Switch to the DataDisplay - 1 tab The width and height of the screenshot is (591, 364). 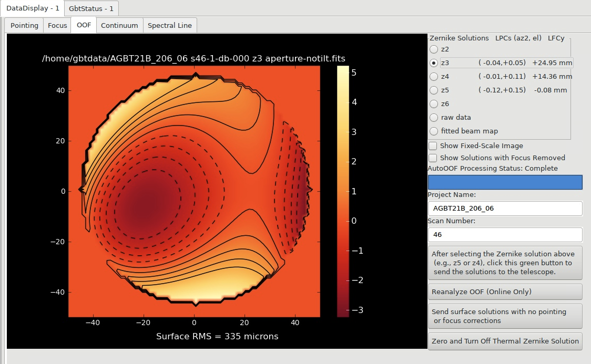[x=33, y=8]
